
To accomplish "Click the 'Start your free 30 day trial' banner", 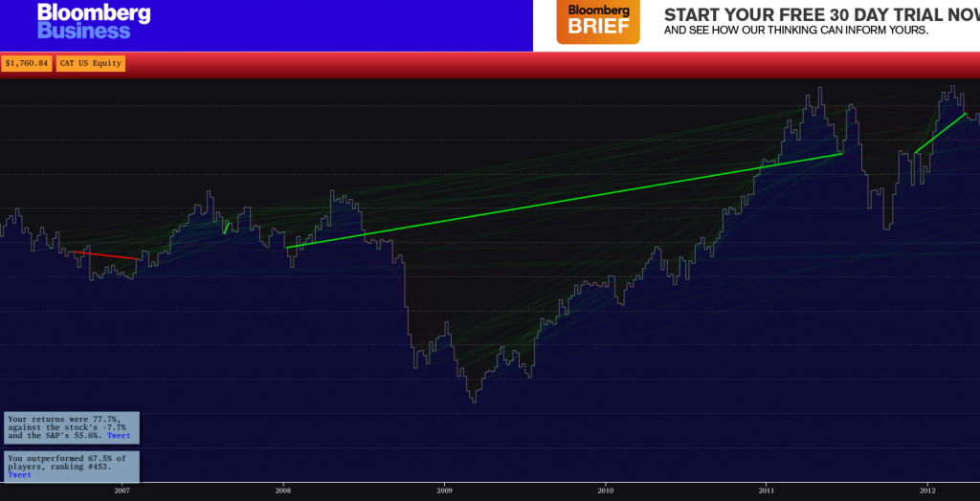I will point(818,22).
